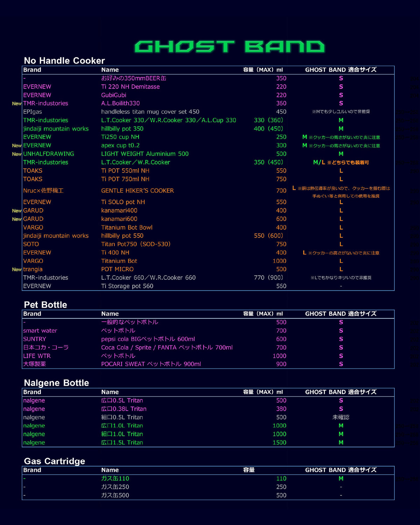
Task: Click the '未確認' size cell
Action: tap(341, 417)
